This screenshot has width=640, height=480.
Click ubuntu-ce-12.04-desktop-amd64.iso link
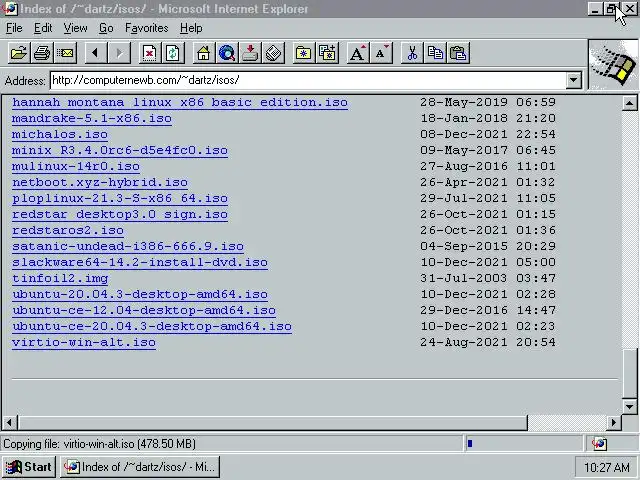[x=144, y=310]
